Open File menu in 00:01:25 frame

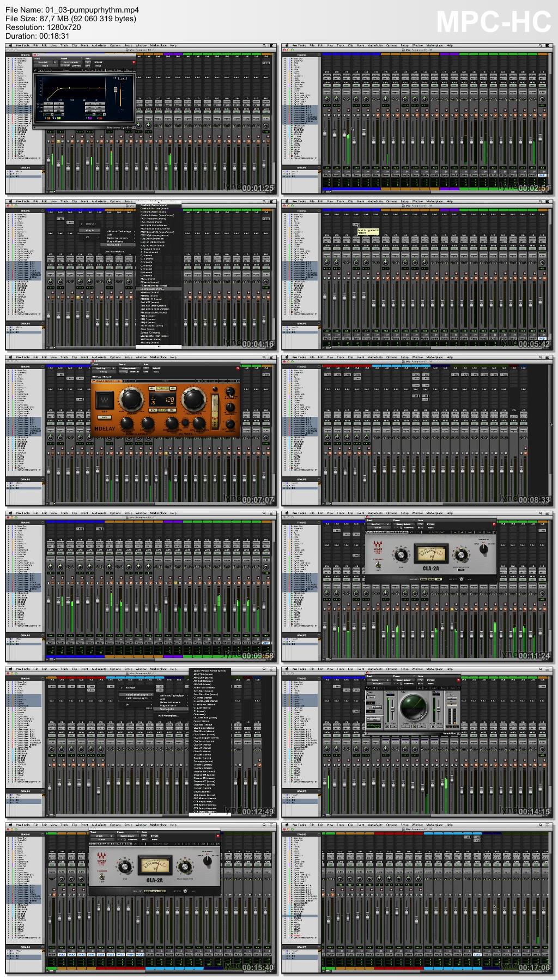point(35,45)
